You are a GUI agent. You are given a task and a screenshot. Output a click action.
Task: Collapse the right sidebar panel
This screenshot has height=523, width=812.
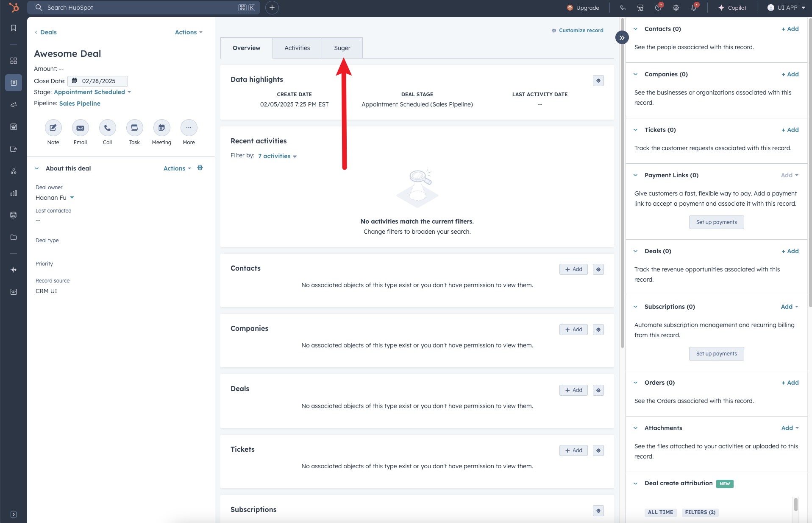622,37
